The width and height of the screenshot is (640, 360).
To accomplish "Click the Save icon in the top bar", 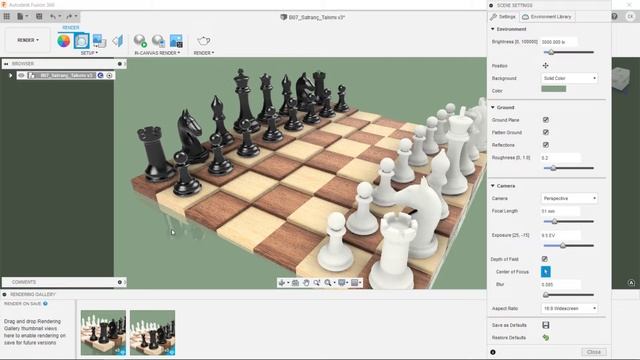I will click(x=39, y=16).
